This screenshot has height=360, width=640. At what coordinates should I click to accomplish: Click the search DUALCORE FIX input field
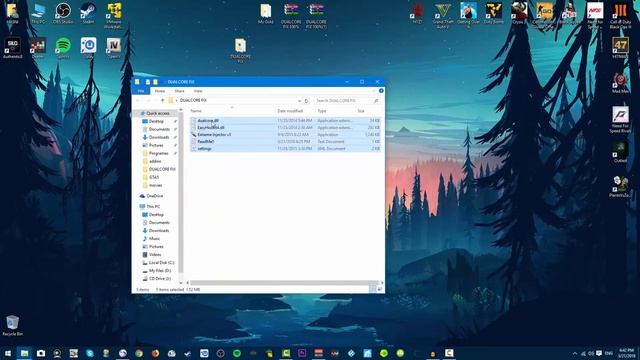[x=343, y=100]
